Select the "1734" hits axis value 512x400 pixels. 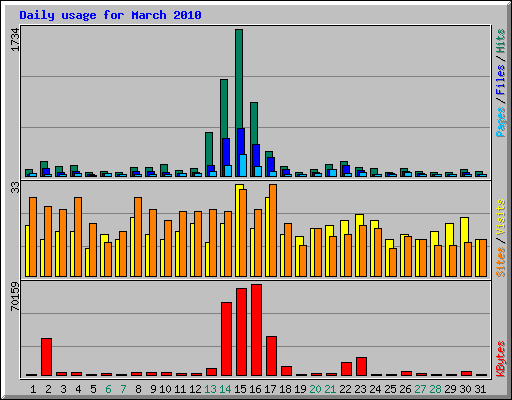pos(15,40)
